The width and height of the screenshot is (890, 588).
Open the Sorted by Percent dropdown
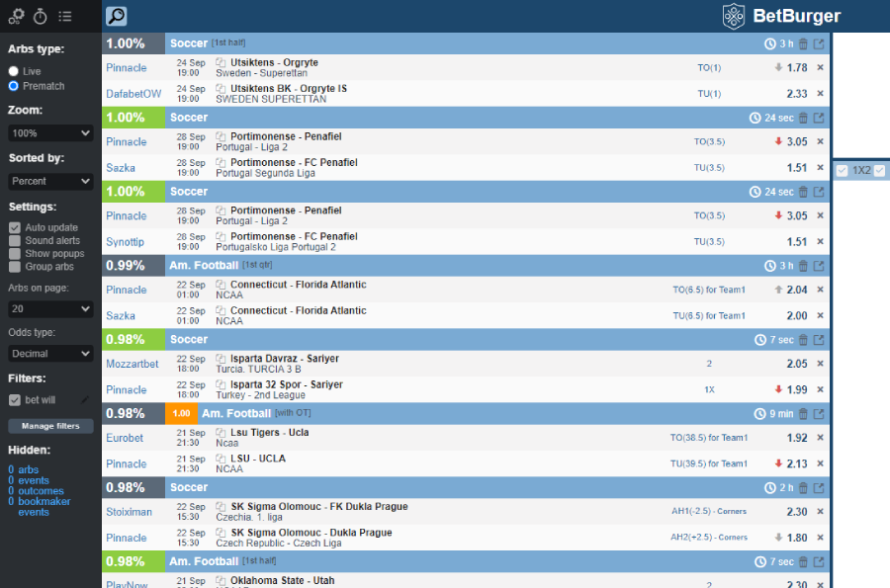(49, 181)
